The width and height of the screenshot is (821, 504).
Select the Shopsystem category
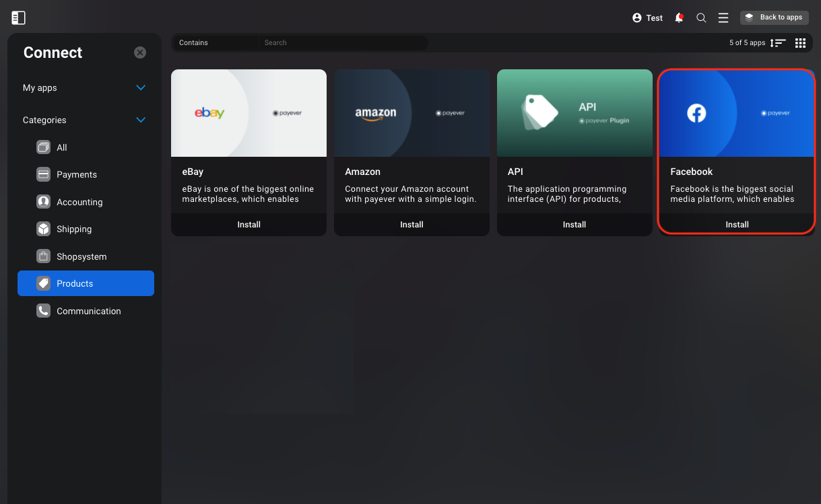tap(86, 256)
